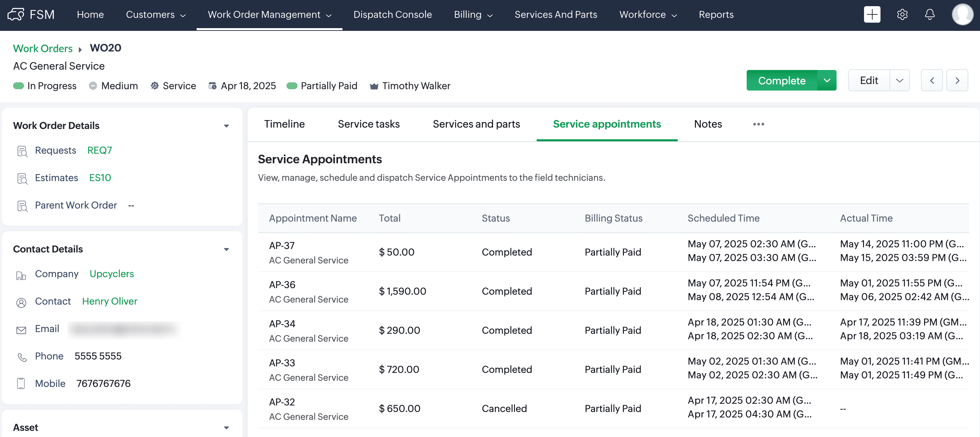The width and height of the screenshot is (980, 437).
Task: Open the REQ7 request link
Action: click(100, 150)
